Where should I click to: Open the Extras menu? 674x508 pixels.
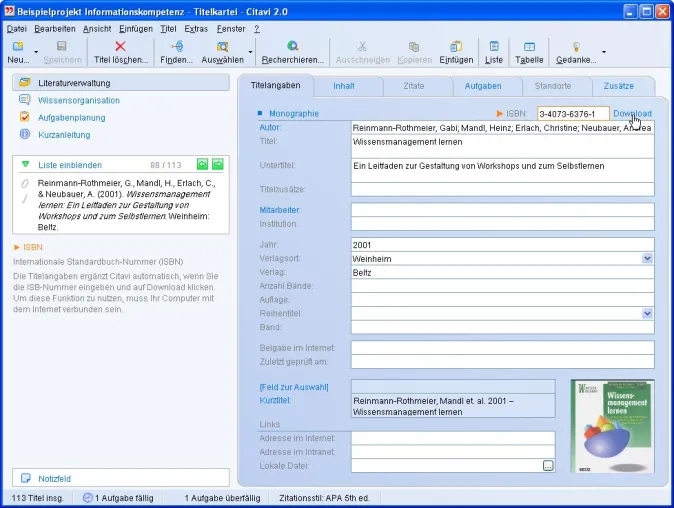196,29
